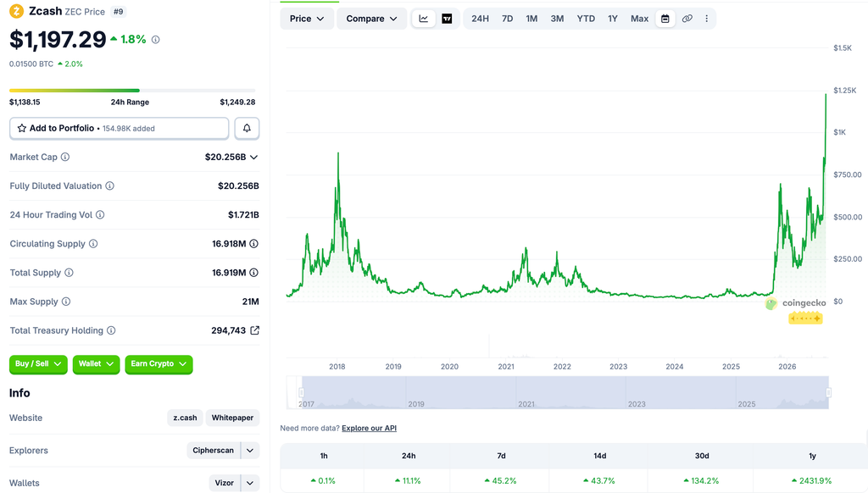Open the Whitepaper link
The image size is (868, 493).
click(x=232, y=418)
